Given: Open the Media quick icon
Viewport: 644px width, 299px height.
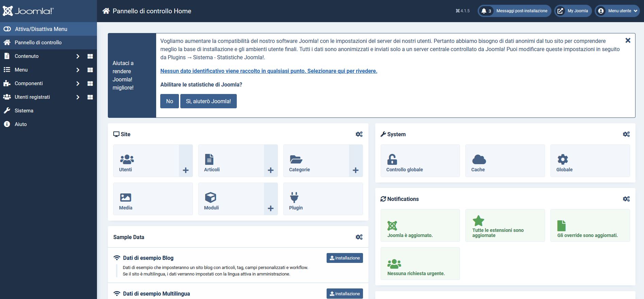Looking at the screenshot, I should (153, 199).
